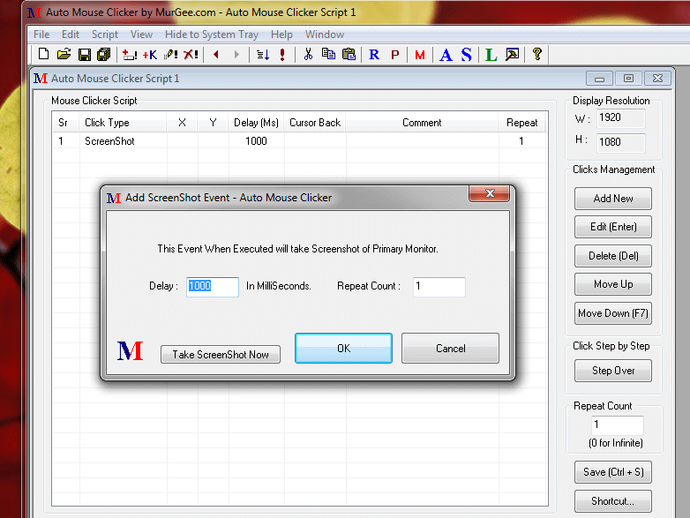Click the red exclamation mark toolbar icon
The width and height of the screenshot is (690, 518).
pyautogui.click(x=283, y=55)
